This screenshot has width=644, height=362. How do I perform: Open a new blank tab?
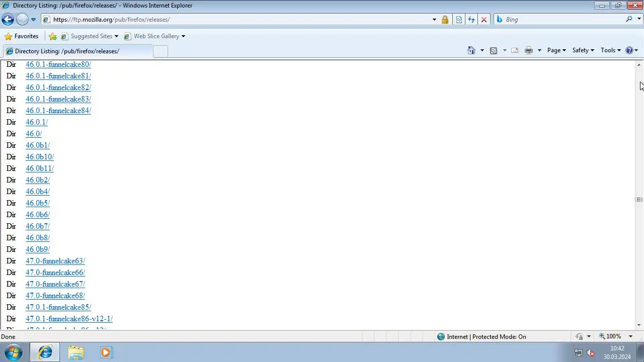160,51
